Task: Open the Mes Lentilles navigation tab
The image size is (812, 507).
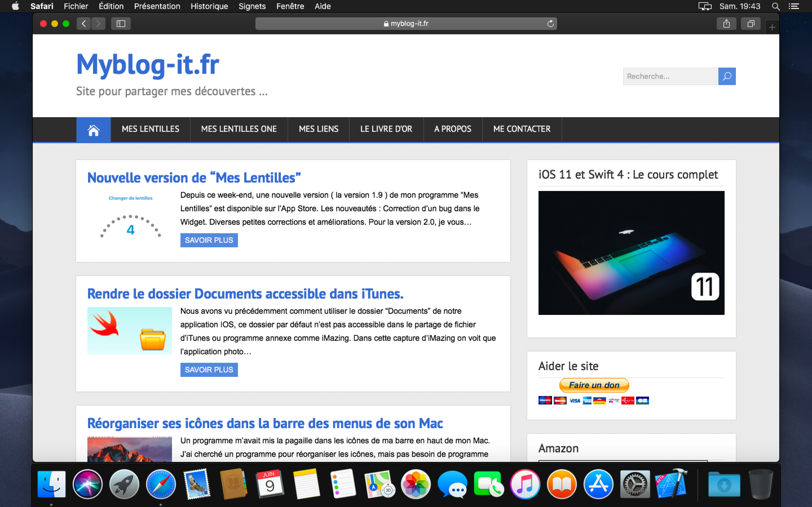Action: coord(150,129)
